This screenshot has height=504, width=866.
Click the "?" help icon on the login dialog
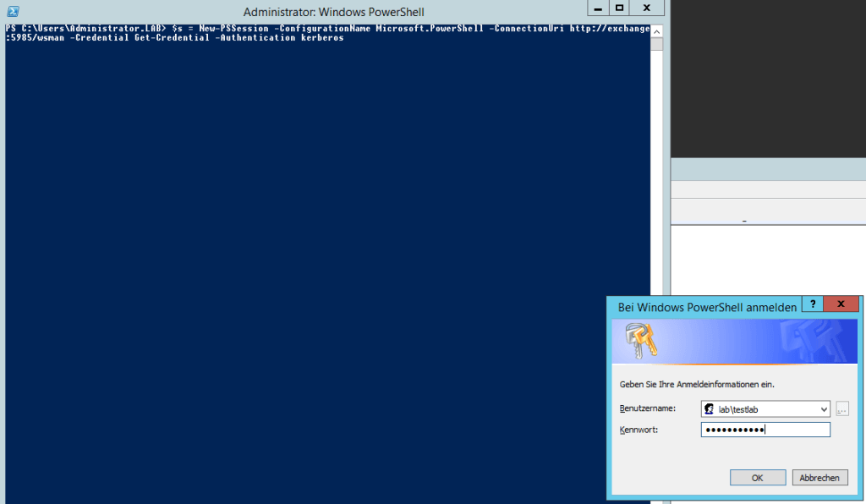(x=812, y=304)
